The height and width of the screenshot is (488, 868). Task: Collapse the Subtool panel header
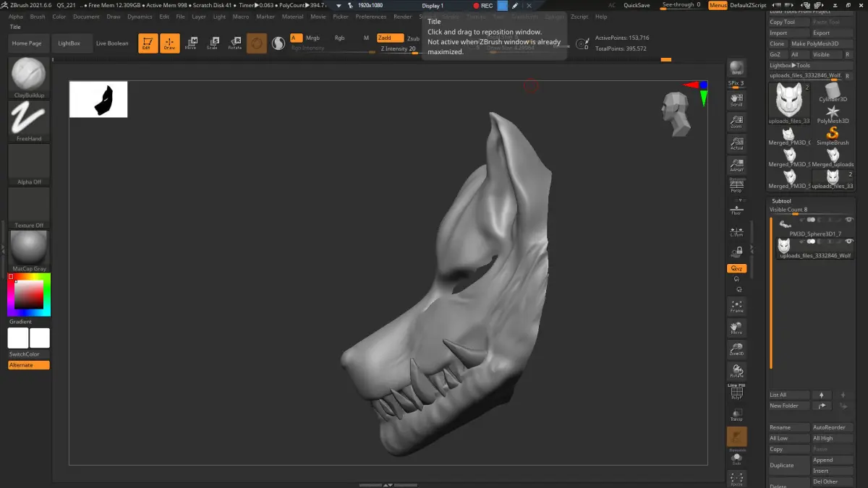(x=781, y=201)
